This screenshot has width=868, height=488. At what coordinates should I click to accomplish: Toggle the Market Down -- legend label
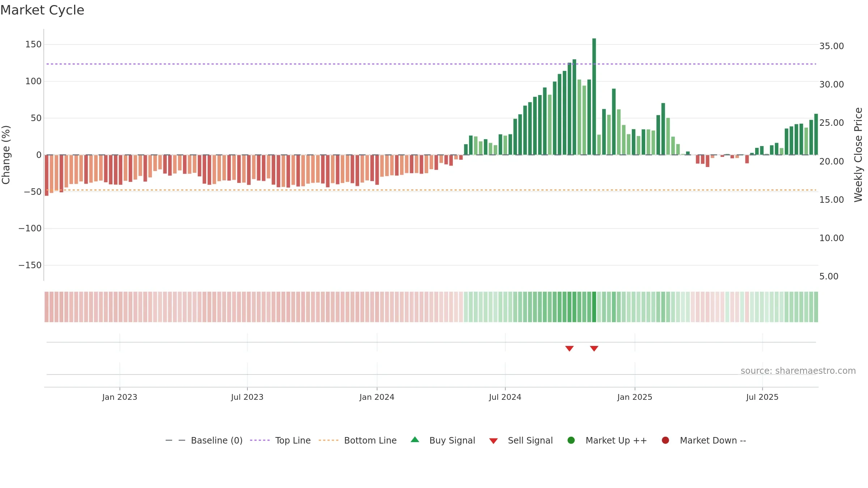[x=713, y=441]
